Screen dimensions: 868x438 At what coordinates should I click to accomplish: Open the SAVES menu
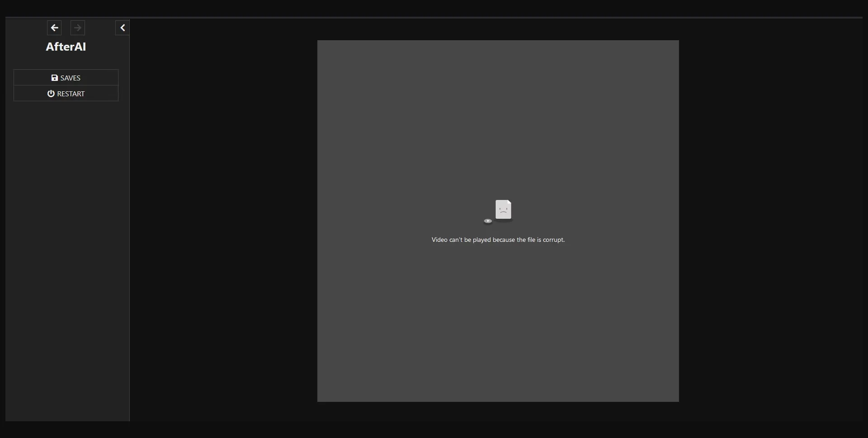(66, 78)
